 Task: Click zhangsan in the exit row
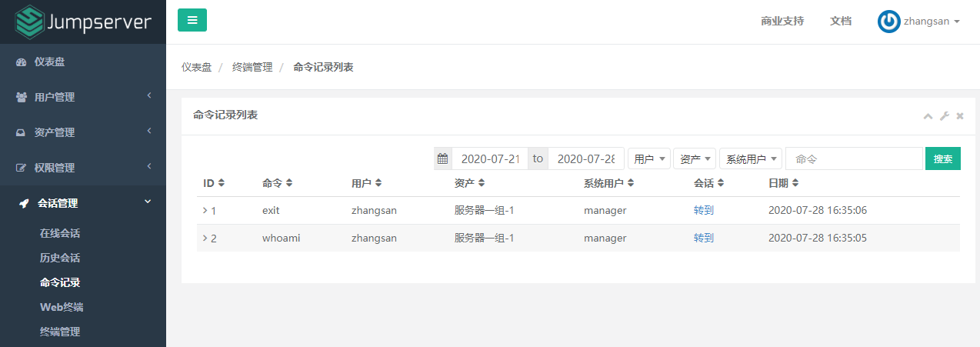click(374, 210)
